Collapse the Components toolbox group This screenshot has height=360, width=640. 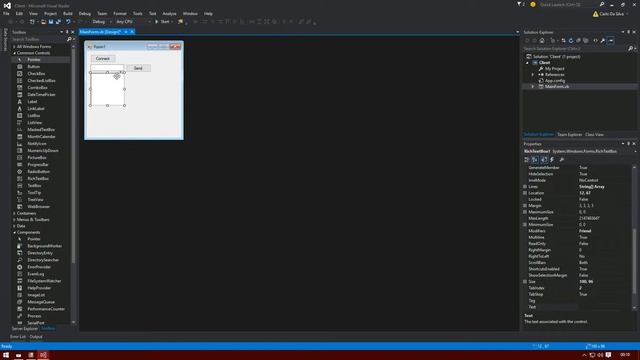click(14, 233)
